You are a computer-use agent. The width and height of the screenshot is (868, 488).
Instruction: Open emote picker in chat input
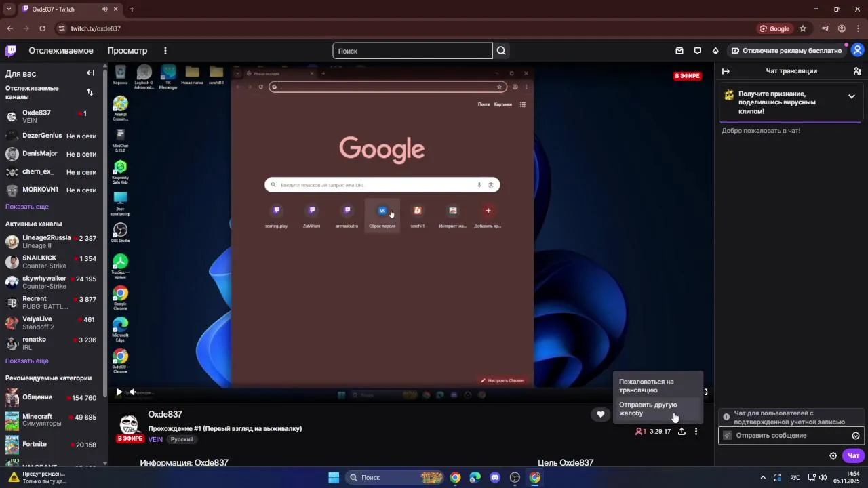pos(856,436)
